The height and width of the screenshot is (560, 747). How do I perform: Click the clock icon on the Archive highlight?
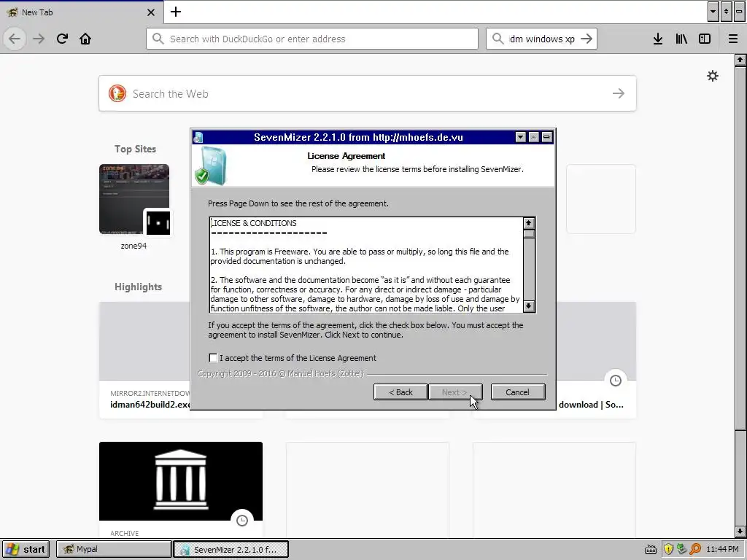pos(242,521)
